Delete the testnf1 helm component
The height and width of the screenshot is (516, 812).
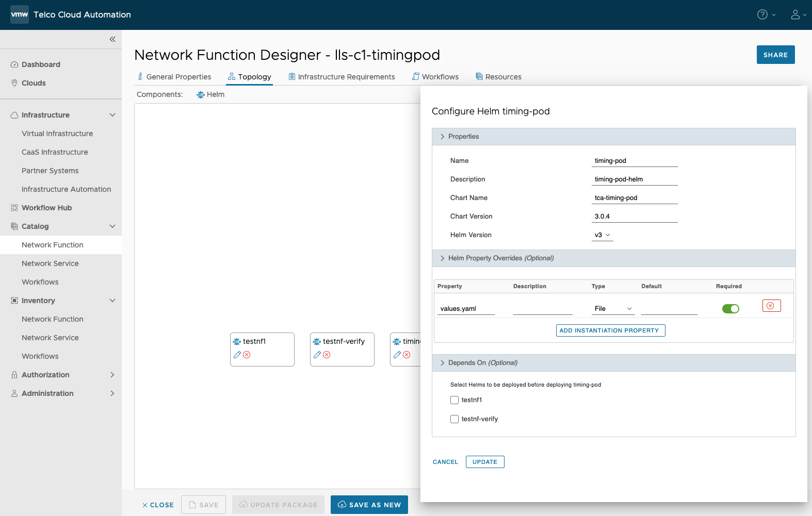point(247,355)
